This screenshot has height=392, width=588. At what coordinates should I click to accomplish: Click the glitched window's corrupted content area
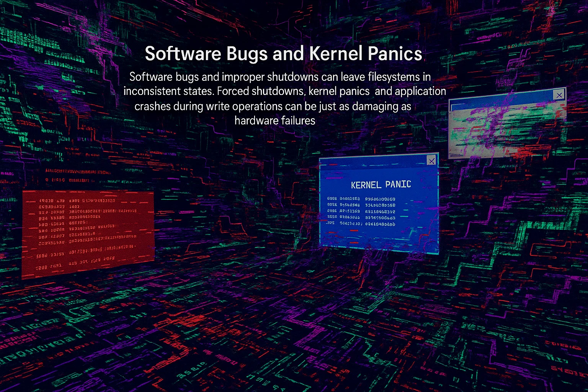coord(507,128)
